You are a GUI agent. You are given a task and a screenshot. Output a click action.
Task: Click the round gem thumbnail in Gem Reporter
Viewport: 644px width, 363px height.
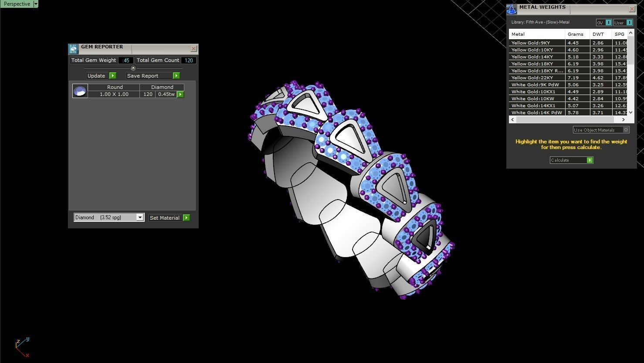click(x=80, y=91)
